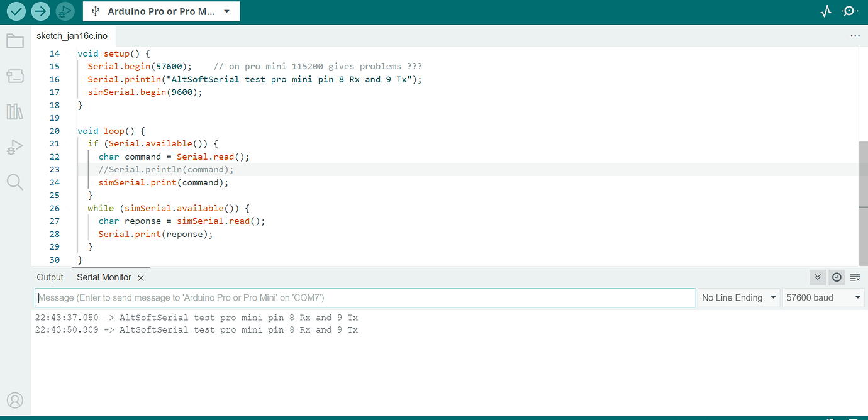Image resolution: width=868 pixels, height=420 pixels.
Task: Open the Sketchbook folder sidebar icon
Action: point(15,41)
